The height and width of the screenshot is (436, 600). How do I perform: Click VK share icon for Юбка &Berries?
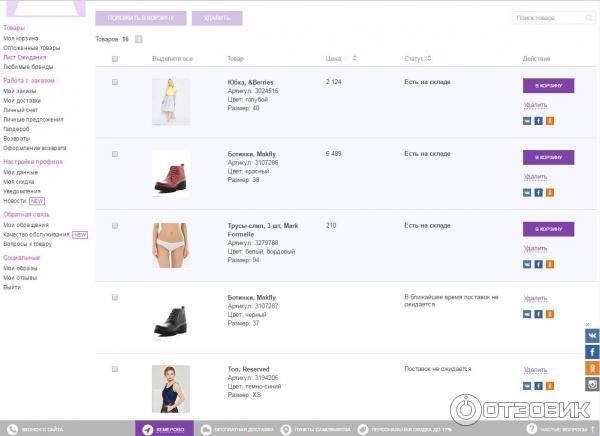point(528,120)
